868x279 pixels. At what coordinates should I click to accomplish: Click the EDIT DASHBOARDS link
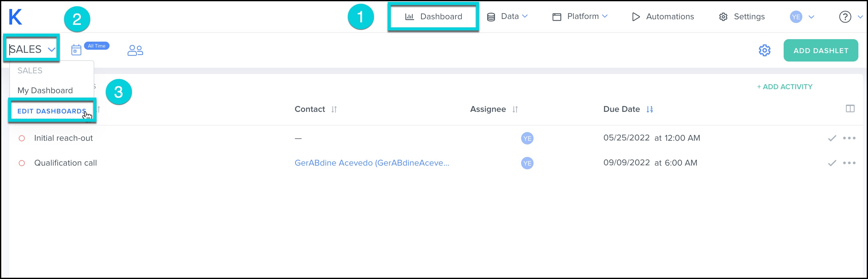[x=52, y=111]
